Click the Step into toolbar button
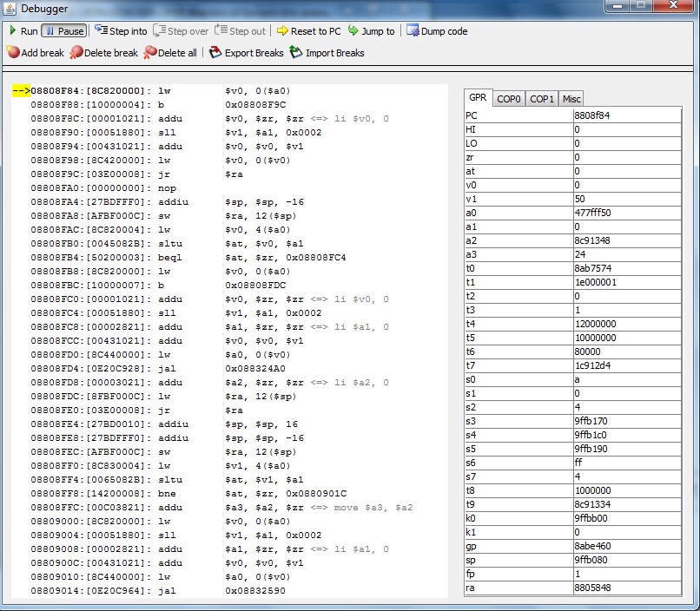The height and width of the screenshot is (611, 700). 120,31
